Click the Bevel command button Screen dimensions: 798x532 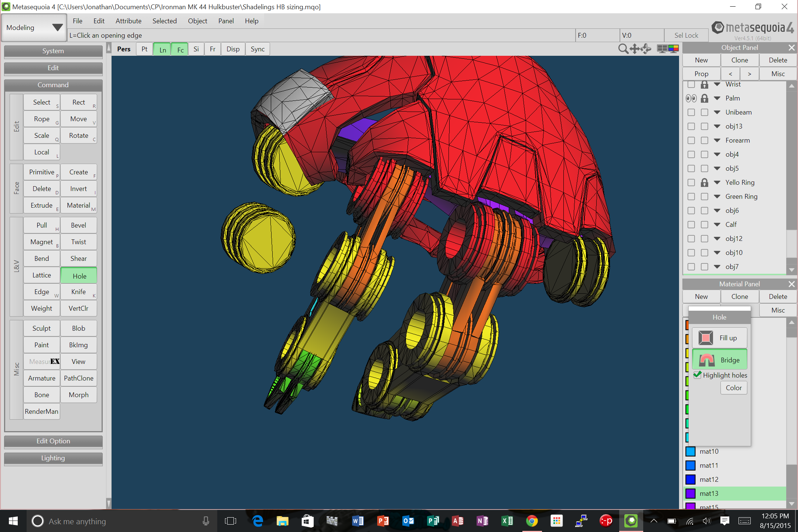(79, 225)
